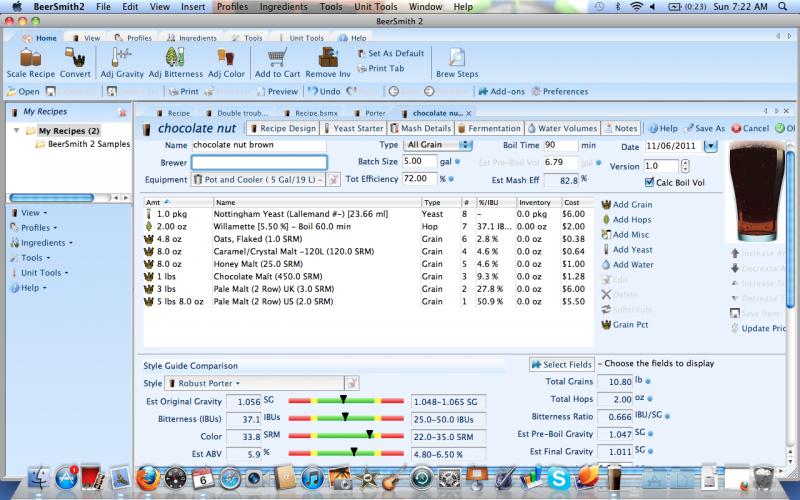This screenshot has height=500, width=800.
Task: Open Preferences
Action: click(560, 91)
